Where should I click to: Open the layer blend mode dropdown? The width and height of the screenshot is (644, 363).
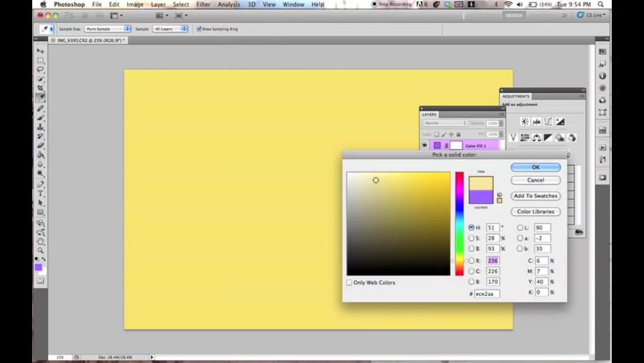pyautogui.click(x=445, y=123)
